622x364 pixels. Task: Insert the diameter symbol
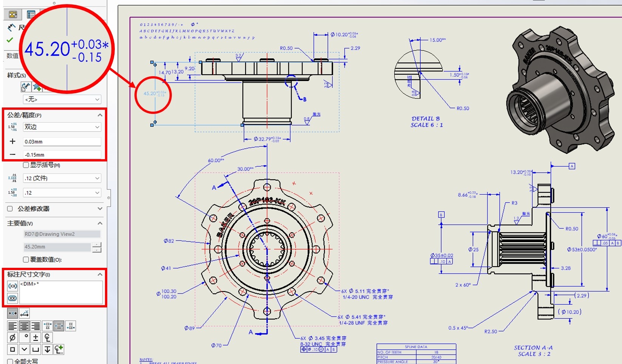(x=12, y=337)
